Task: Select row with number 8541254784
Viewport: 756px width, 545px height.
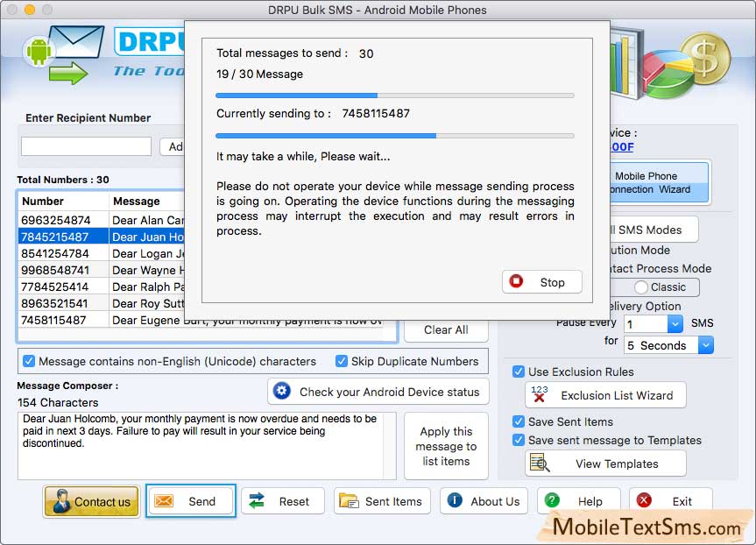Action: point(102,253)
